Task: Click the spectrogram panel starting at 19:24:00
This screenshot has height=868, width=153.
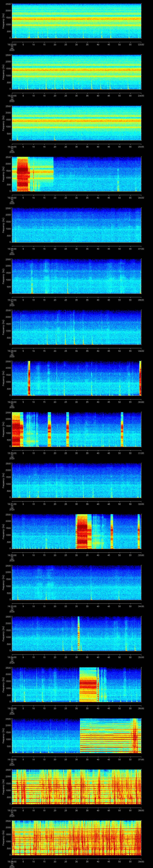Action: pyautogui.click(x=76, y=123)
